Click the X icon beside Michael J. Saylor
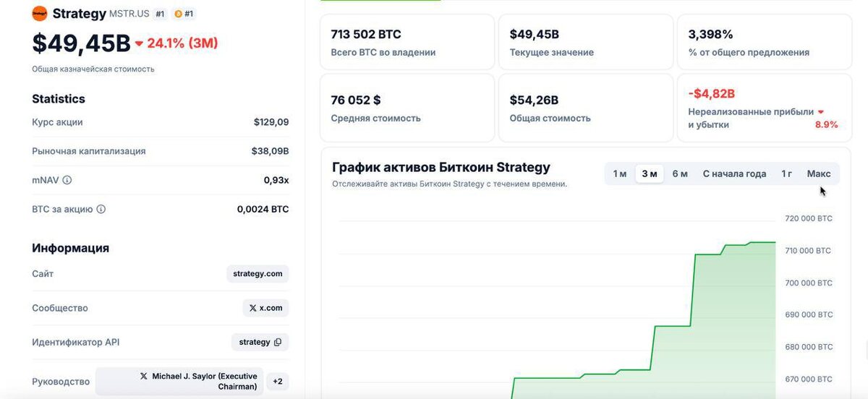This screenshot has height=399, width=868. pyautogui.click(x=143, y=377)
